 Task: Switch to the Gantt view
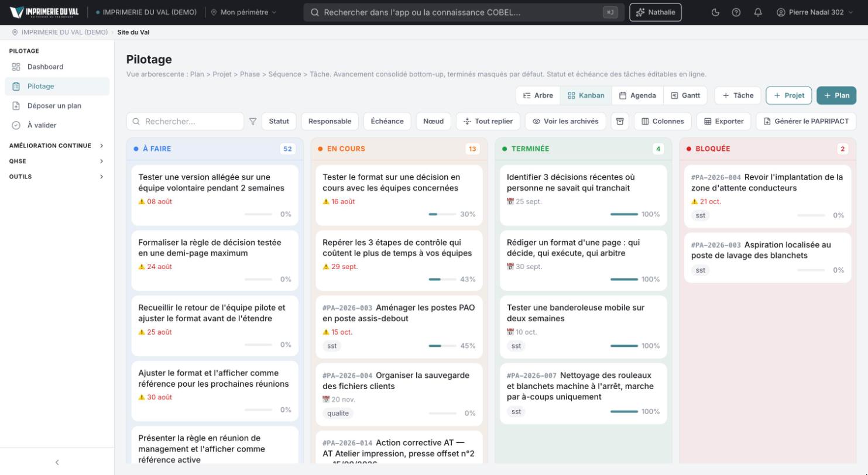pos(685,95)
